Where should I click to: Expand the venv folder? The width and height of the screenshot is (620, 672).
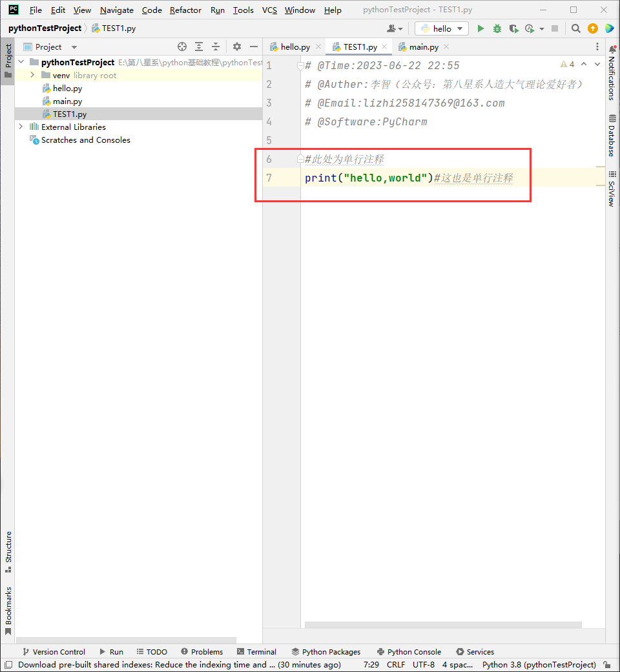(x=32, y=75)
